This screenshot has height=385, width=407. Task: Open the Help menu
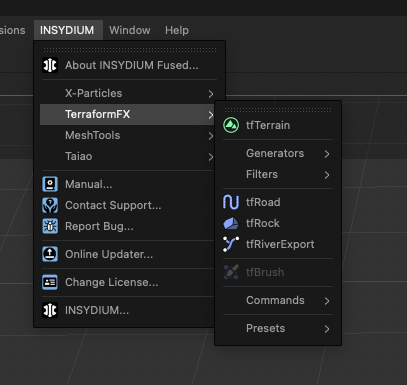[x=177, y=30]
